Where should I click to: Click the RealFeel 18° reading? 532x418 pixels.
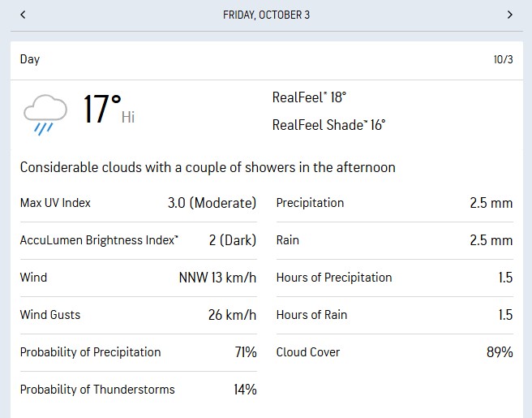pos(309,97)
